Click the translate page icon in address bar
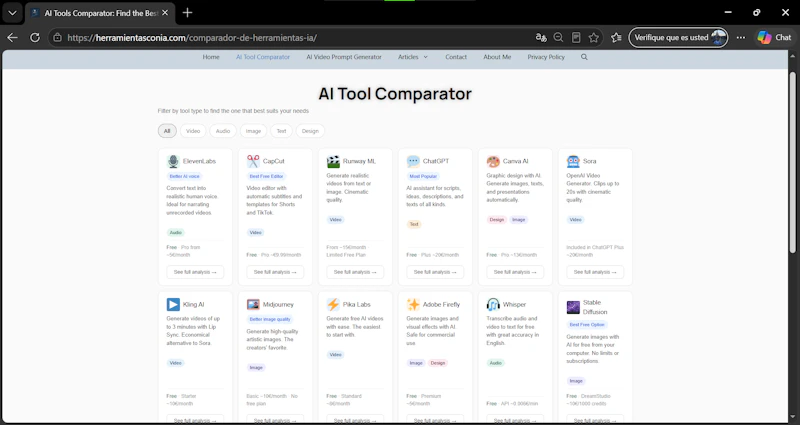The image size is (800, 425). [x=541, y=38]
